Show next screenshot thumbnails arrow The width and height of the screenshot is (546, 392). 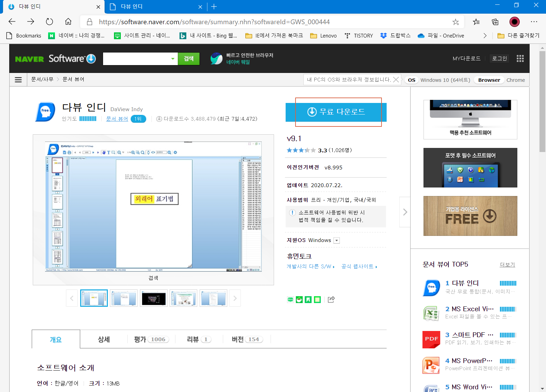[x=235, y=298]
